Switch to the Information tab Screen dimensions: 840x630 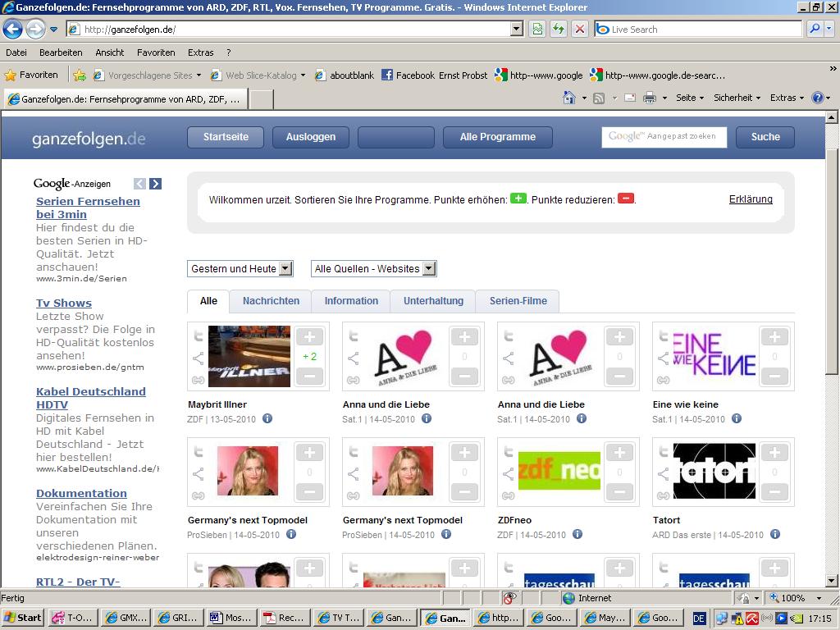click(x=351, y=301)
